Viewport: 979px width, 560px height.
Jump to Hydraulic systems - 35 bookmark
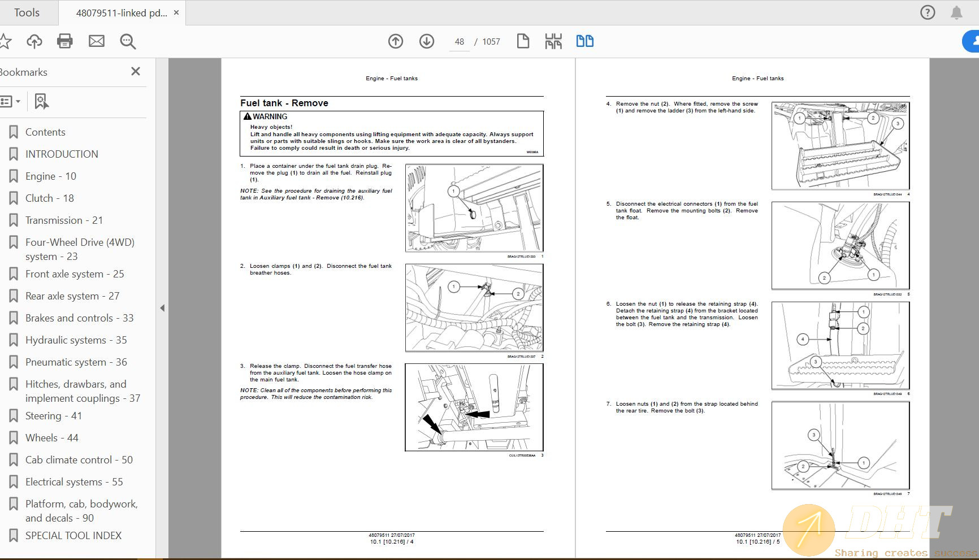click(76, 340)
